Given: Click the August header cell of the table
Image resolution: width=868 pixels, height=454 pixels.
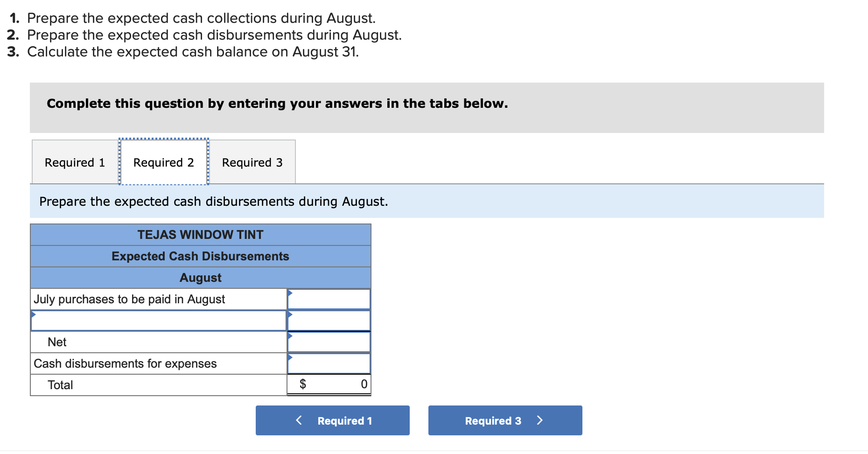Looking at the screenshot, I should [200, 278].
